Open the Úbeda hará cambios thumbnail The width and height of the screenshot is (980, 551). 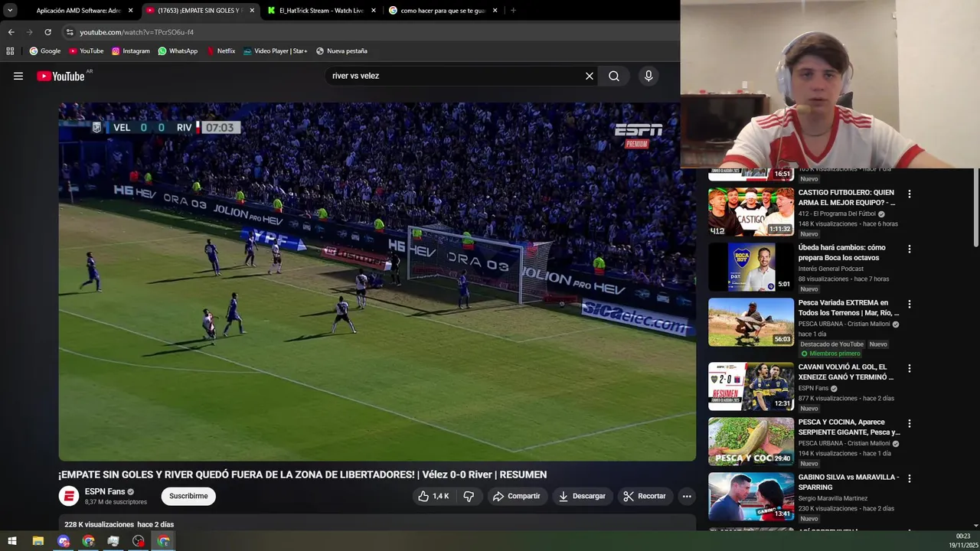(x=751, y=267)
